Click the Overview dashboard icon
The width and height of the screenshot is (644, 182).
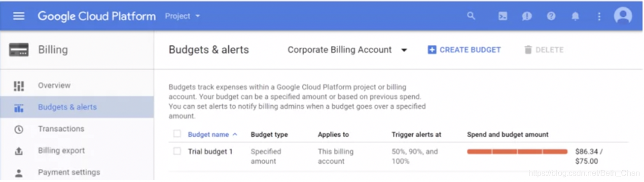pyautogui.click(x=19, y=86)
